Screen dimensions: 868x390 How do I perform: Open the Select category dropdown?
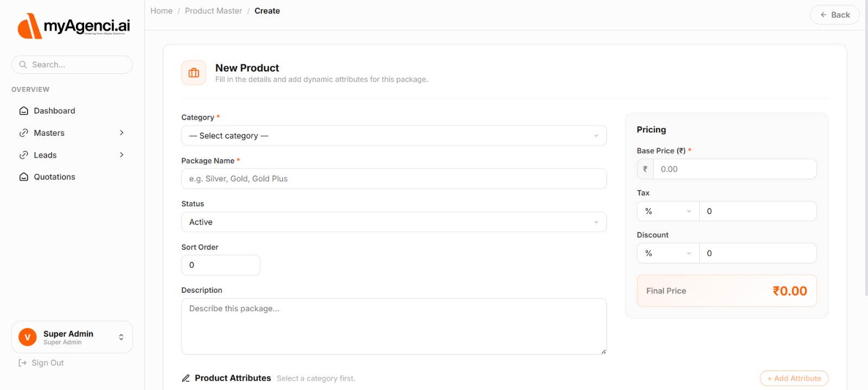click(x=393, y=136)
